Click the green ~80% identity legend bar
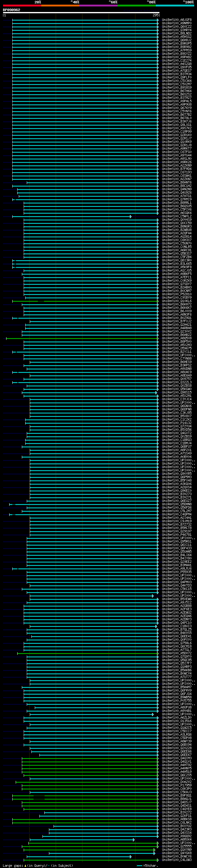Image resolution: width=197 pixels, height=868 pixels. click(x=137, y=6)
